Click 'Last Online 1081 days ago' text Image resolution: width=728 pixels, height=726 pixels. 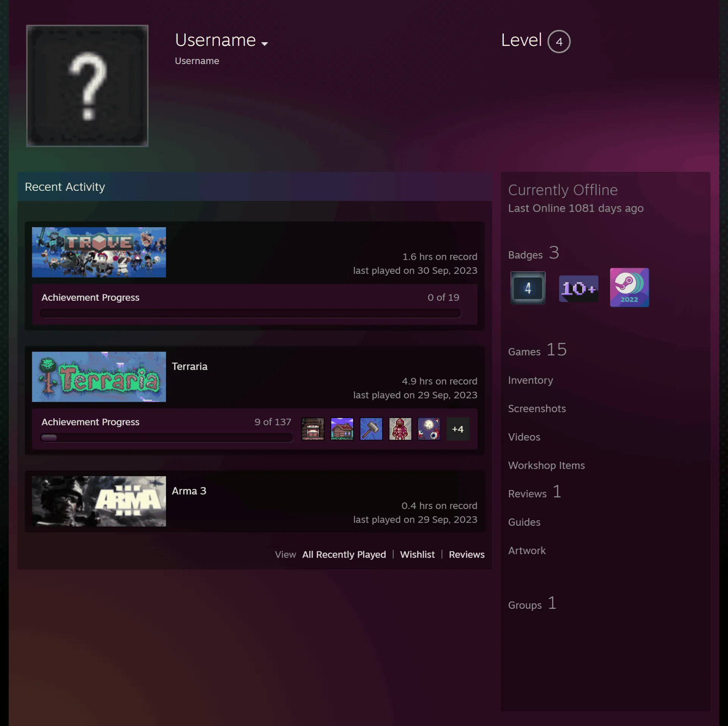click(576, 208)
